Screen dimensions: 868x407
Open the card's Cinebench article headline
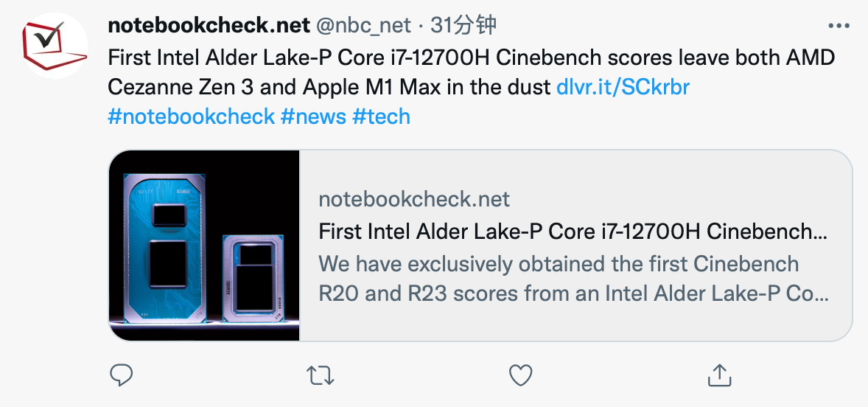point(573,232)
